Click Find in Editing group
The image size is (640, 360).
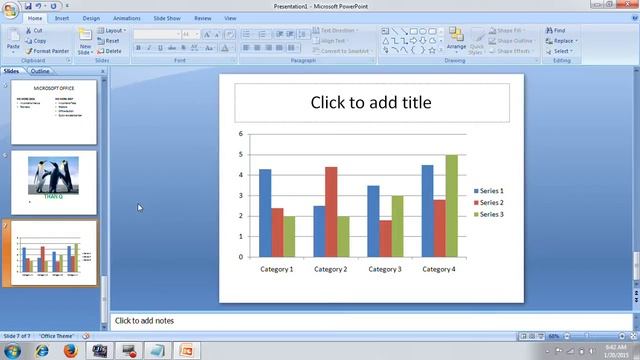tap(556, 31)
